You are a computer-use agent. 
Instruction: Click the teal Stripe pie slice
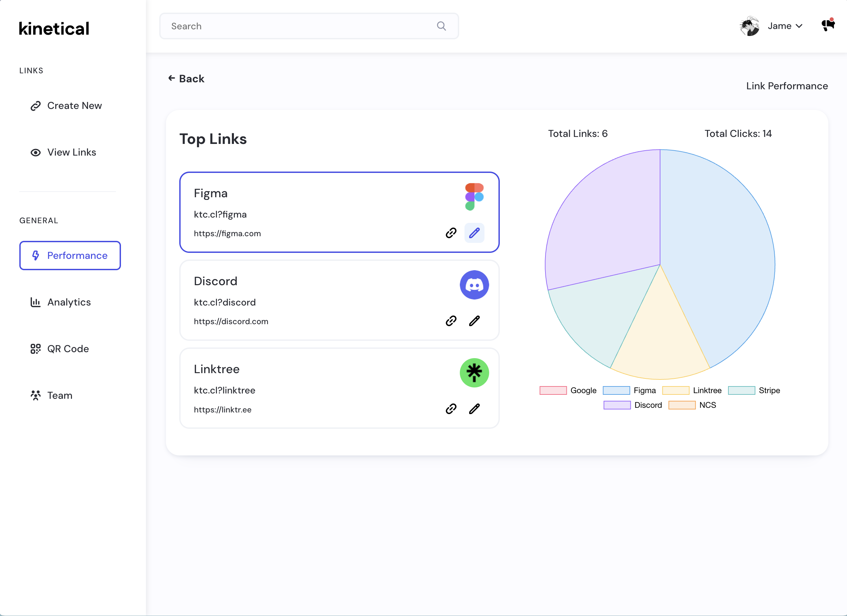(605, 313)
